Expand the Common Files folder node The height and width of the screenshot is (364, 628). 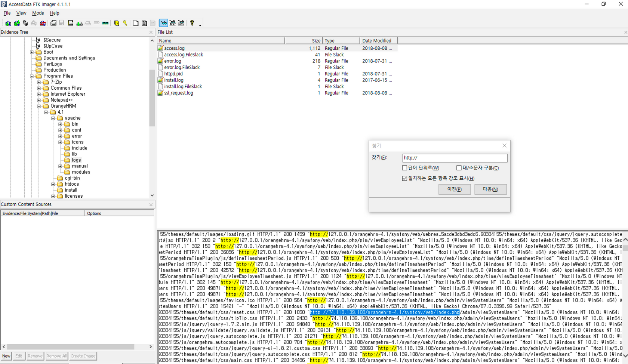[39, 88]
